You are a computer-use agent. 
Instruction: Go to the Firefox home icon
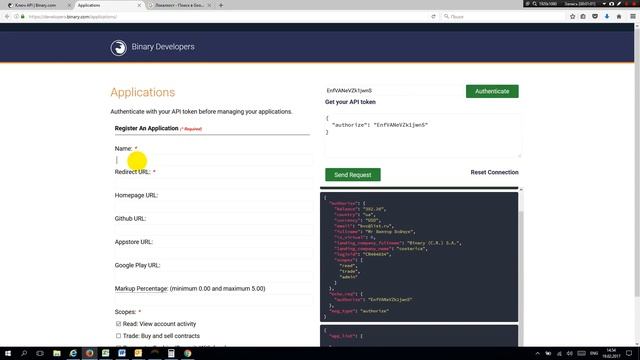[x=619, y=17]
